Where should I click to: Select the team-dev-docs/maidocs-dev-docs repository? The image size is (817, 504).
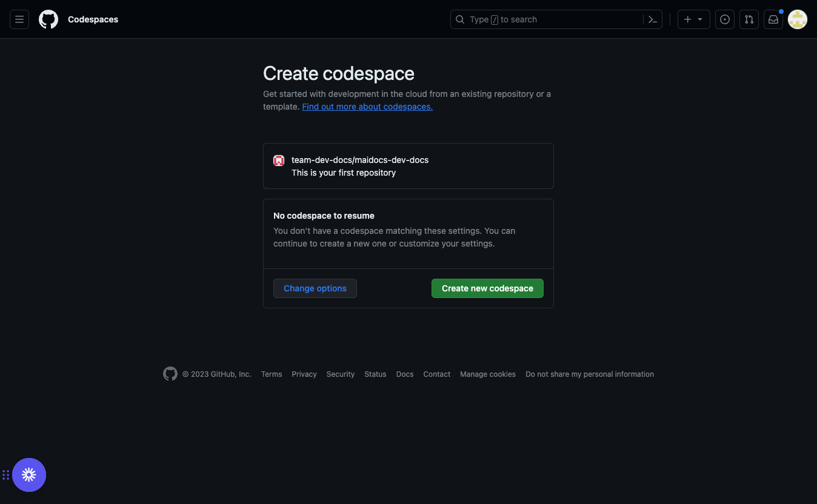360,161
